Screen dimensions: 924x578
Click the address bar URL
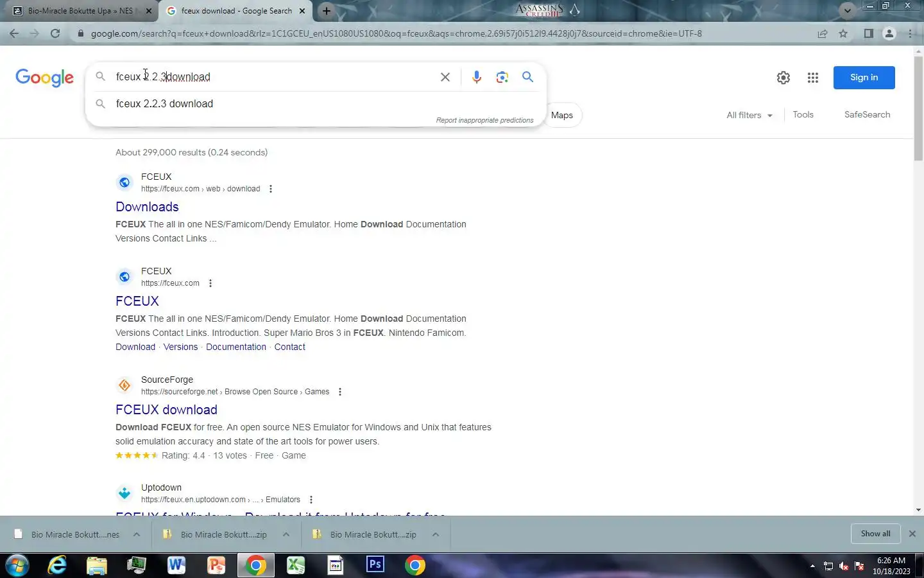click(396, 33)
